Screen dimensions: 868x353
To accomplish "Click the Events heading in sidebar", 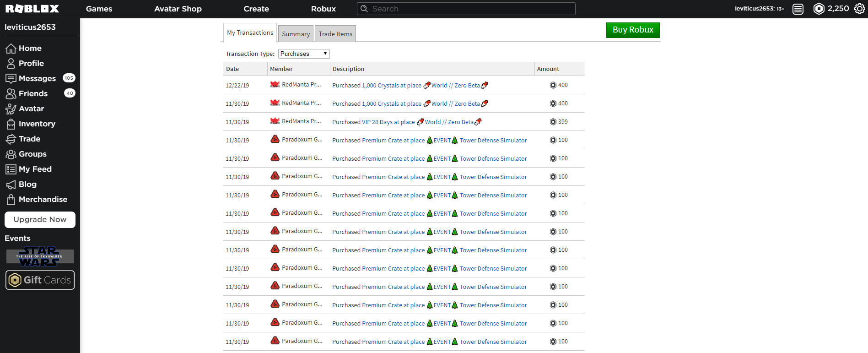I will click(x=17, y=238).
